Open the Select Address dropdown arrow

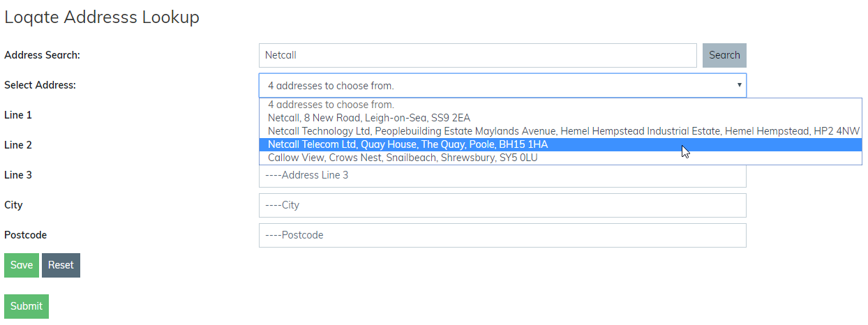pyautogui.click(x=739, y=85)
